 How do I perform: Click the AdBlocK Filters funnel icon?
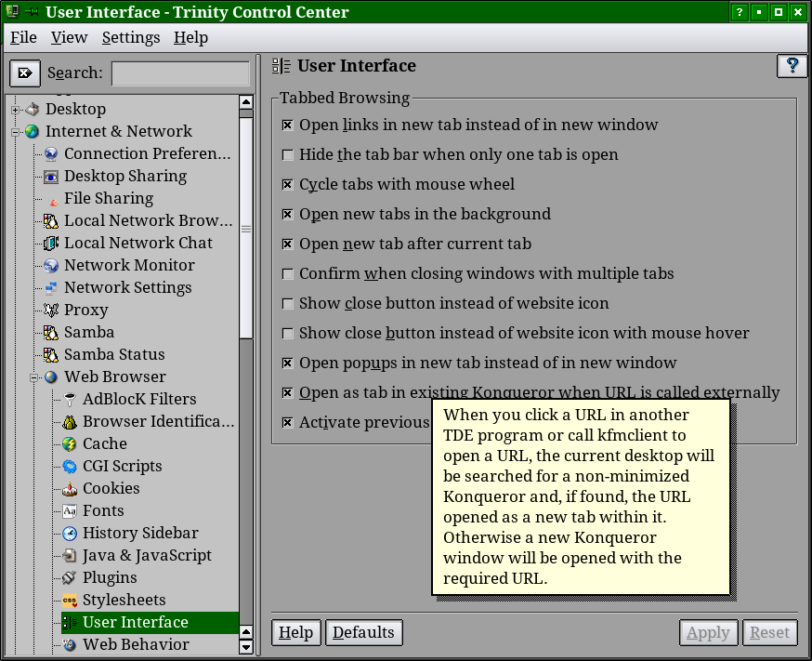click(x=70, y=399)
